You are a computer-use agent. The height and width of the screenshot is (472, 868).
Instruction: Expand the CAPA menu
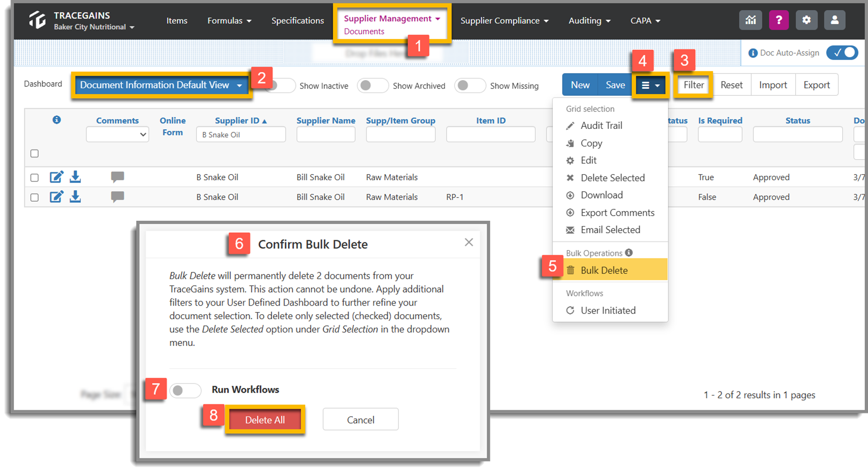click(645, 21)
